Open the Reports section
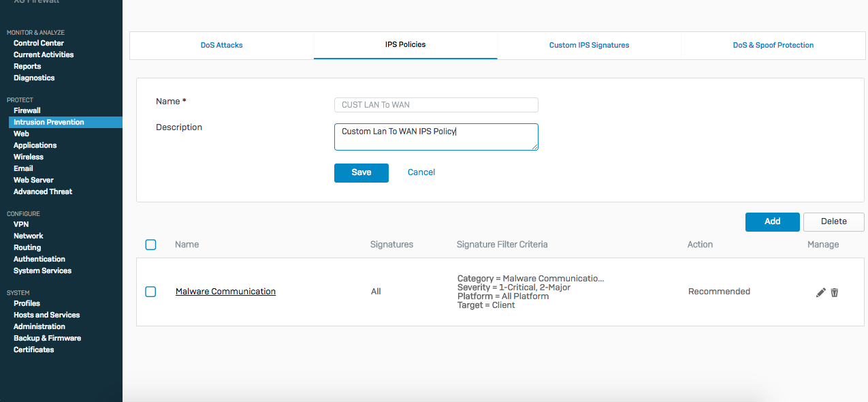Image resolution: width=868 pixels, height=402 pixels. pyautogui.click(x=27, y=66)
